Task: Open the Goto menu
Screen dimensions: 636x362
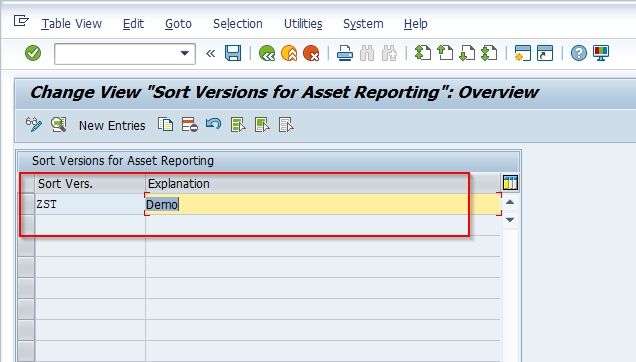Action: (178, 24)
